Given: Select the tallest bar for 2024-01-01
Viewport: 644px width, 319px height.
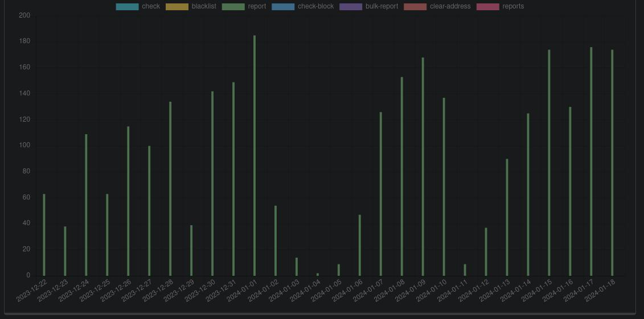Looking at the screenshot, I should (255, 155).
